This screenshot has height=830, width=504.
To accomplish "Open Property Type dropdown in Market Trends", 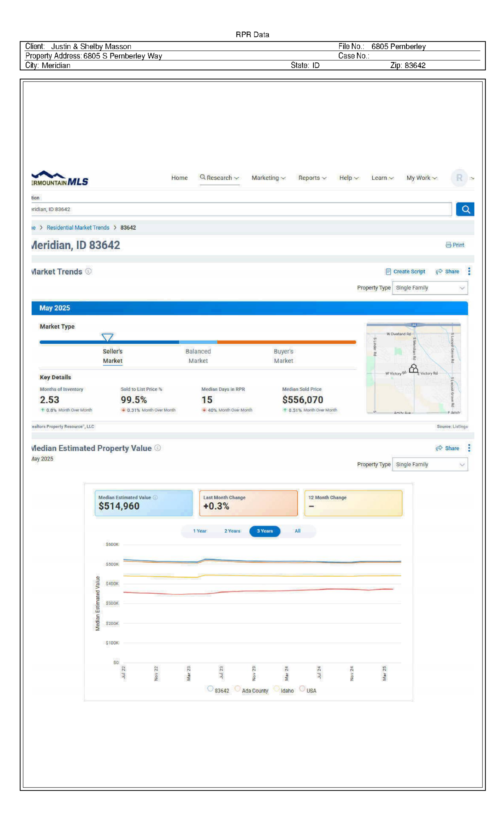I will [x=430, y=288].
